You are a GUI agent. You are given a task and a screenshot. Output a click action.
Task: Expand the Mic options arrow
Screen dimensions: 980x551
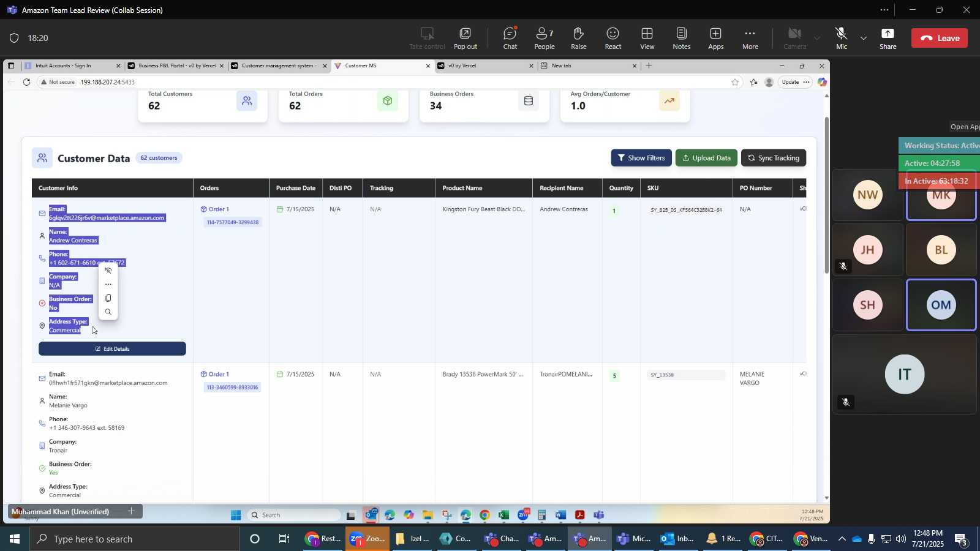(x=864, y=38)
